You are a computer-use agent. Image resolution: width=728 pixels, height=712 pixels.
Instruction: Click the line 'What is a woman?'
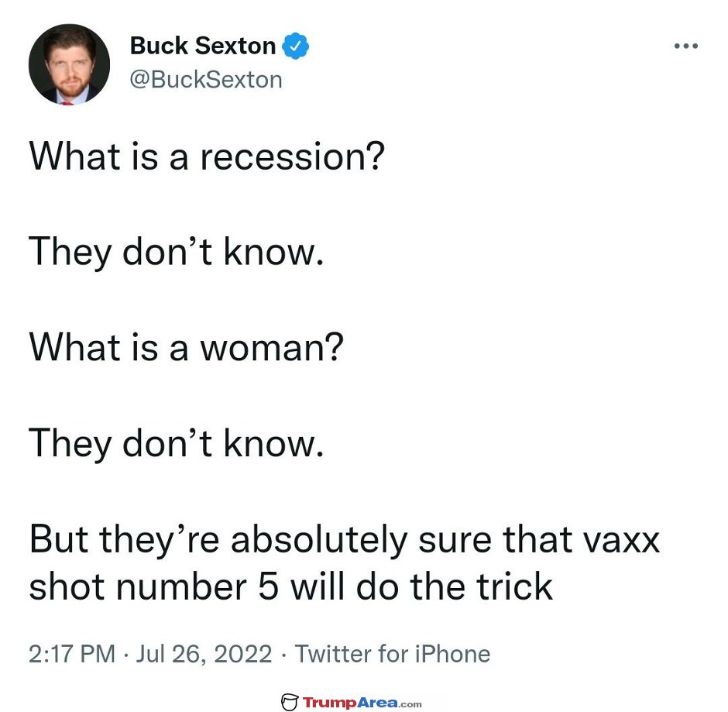tap(186, 348)
